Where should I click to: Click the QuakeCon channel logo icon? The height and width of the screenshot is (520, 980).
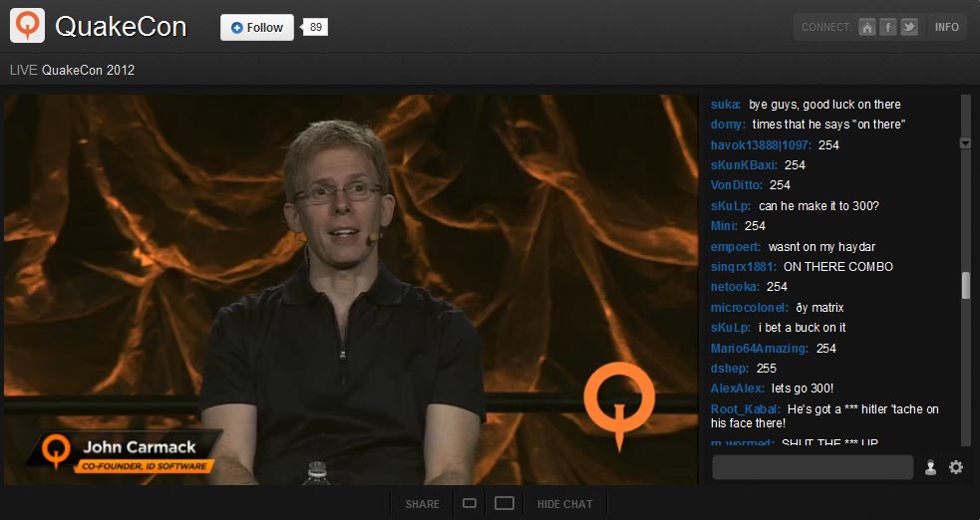pyautogui.click(x=27, y=27)
